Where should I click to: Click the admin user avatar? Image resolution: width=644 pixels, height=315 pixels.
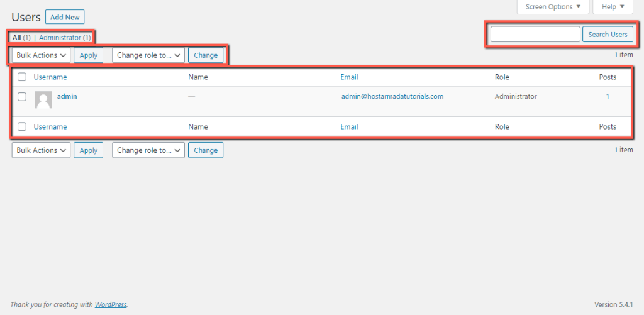pyautogui.click(x=43, y=100)
